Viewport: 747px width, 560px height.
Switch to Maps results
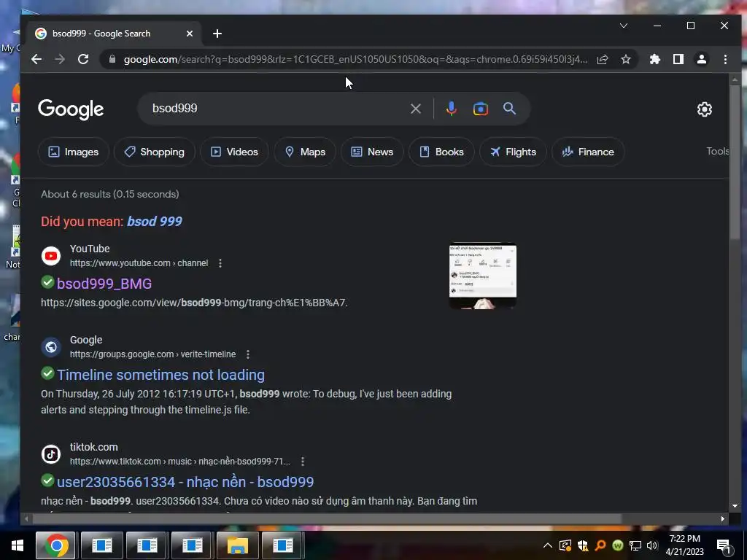coord(305,152)
